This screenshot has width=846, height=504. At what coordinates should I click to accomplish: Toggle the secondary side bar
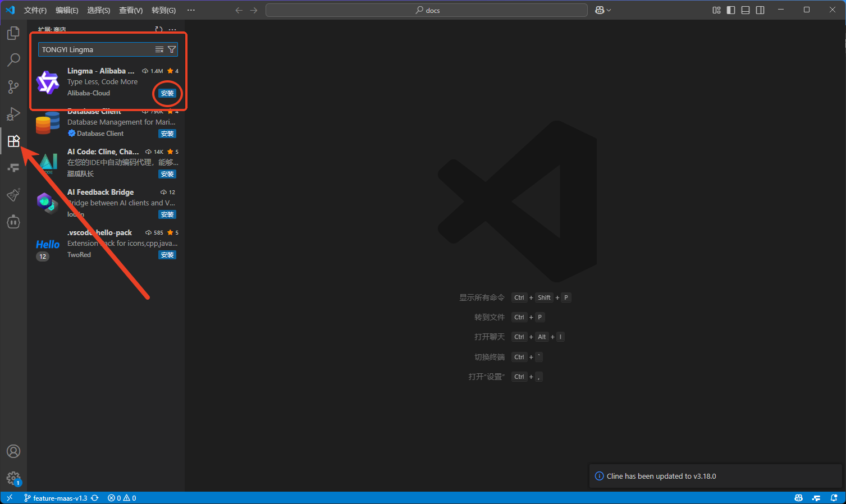(x=760, y=10)
